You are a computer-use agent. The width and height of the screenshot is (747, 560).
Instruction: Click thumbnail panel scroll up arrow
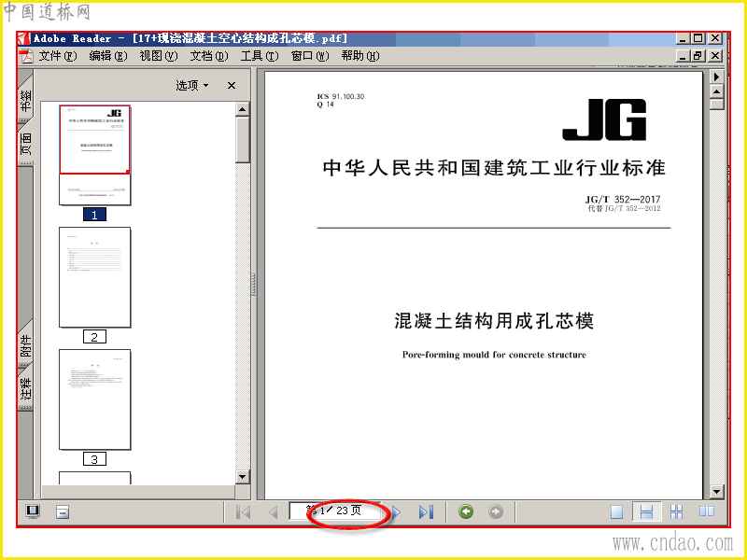coord(243,109)
